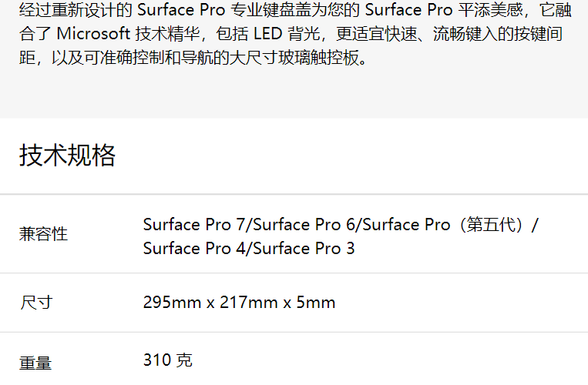
Task: Click the 尺寸 row label
Action: tap(35, 303)
